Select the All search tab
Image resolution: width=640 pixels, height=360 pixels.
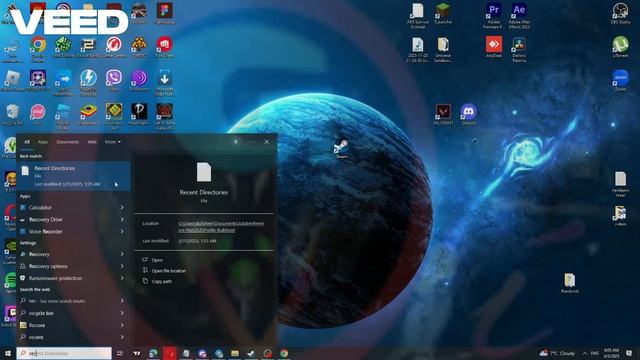[27, 142]
